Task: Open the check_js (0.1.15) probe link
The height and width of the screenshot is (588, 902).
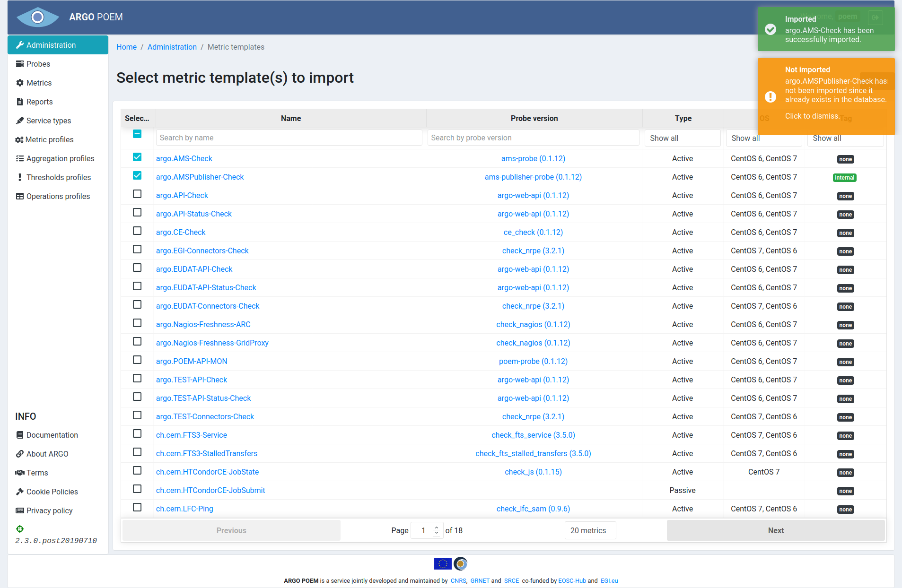Action: (533, 472)
